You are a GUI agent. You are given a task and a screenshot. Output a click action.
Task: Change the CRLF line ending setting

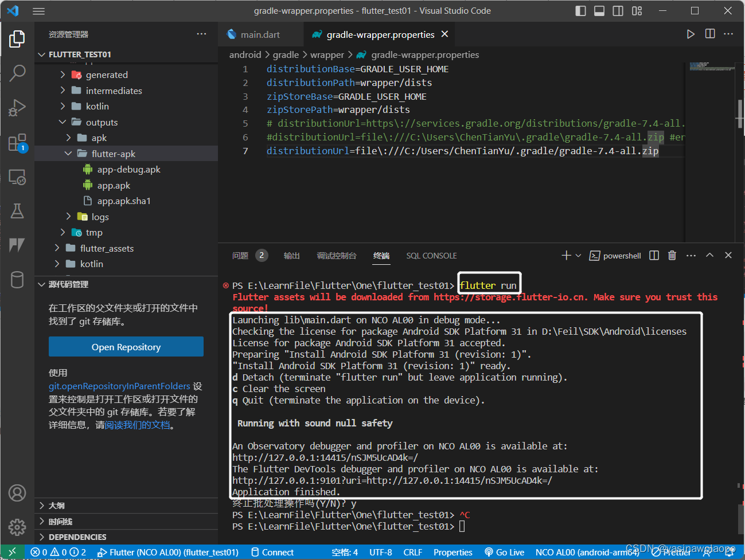(413, 552)
